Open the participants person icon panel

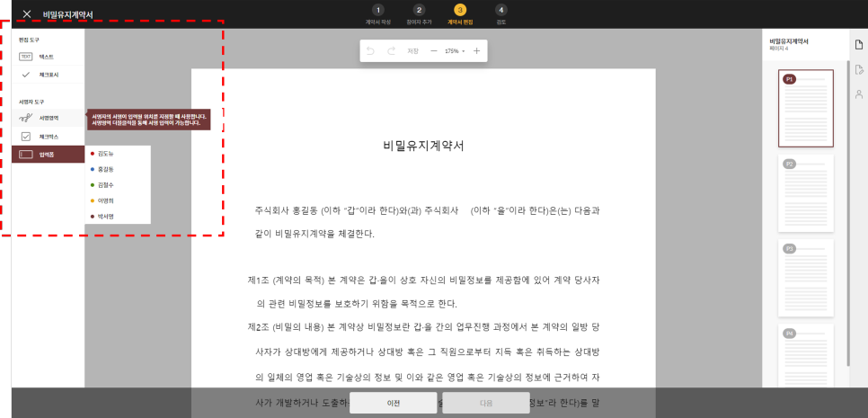tap(859, 94)
